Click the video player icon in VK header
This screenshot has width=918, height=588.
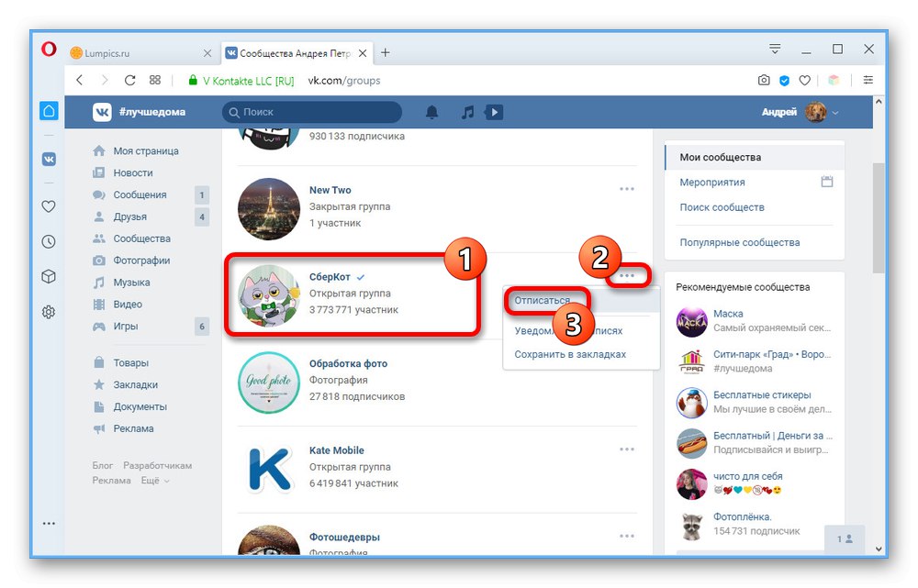pos(494,112)
